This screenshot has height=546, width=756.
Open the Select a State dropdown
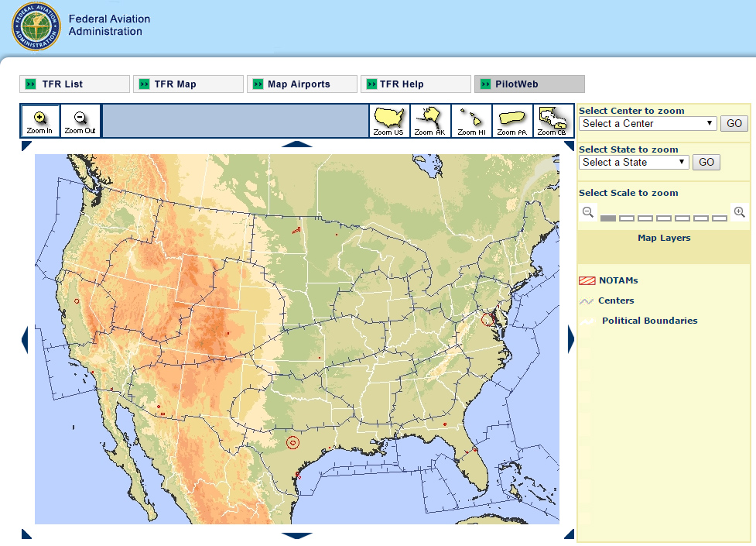633,162
